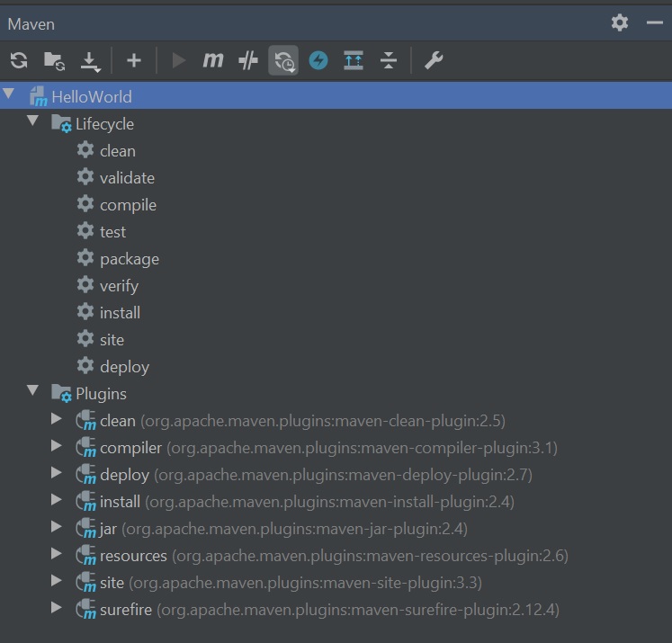Toggle Skip Tests mode icon
This screenshot has width=672, height=643.
[248, 61]
